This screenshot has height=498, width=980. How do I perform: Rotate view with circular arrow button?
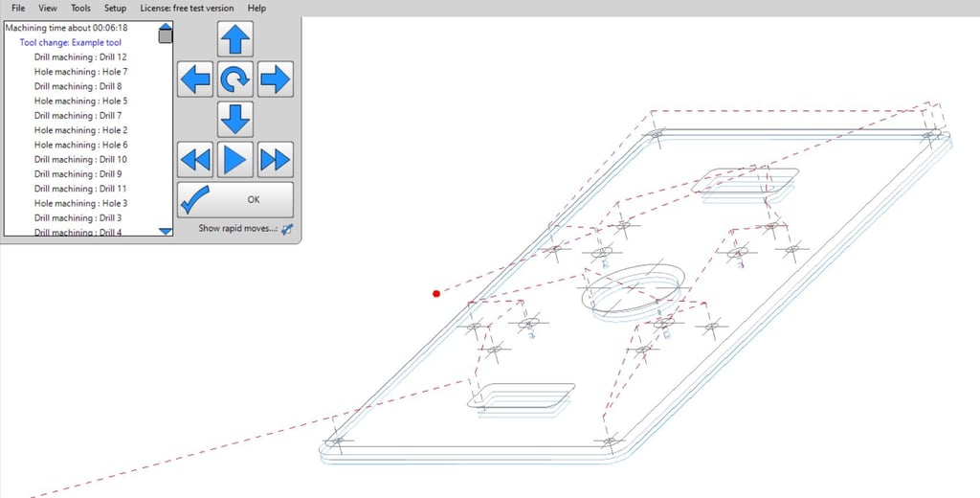point(235,79)
